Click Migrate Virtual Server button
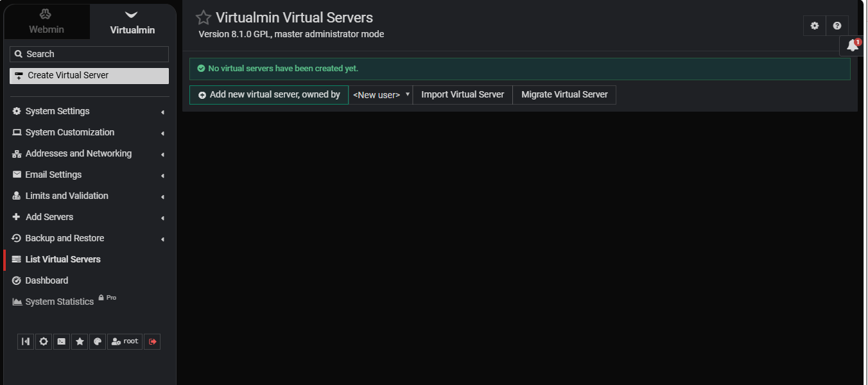This screenshot has height=385, width=868. click(564, 95)
